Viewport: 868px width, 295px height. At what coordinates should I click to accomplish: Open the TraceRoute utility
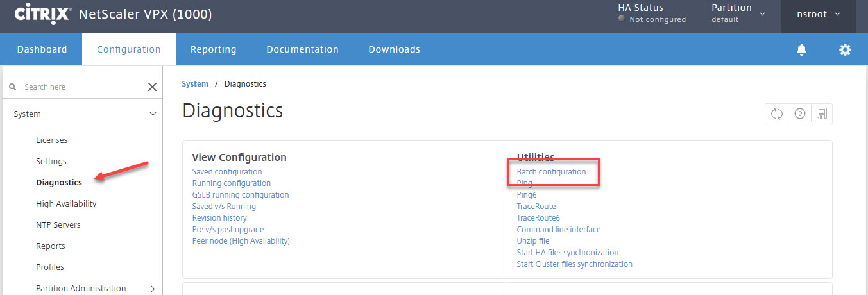[x=536, y=206]
